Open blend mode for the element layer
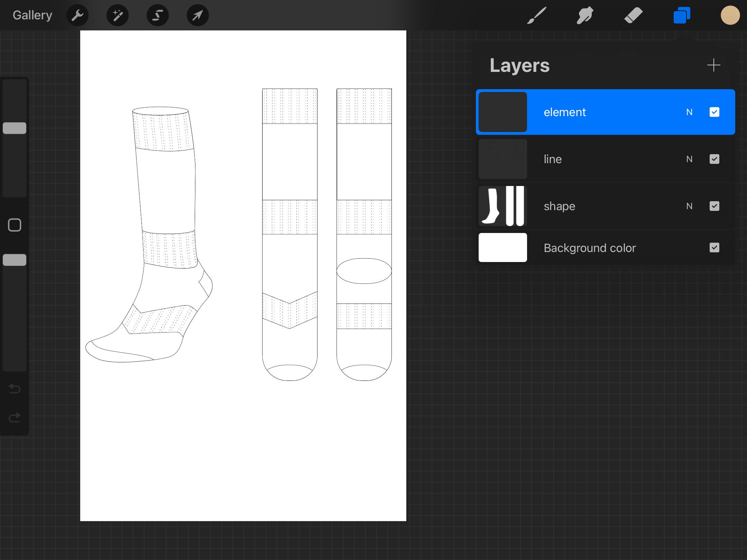747x560 pixels. [x=689, y=112]
